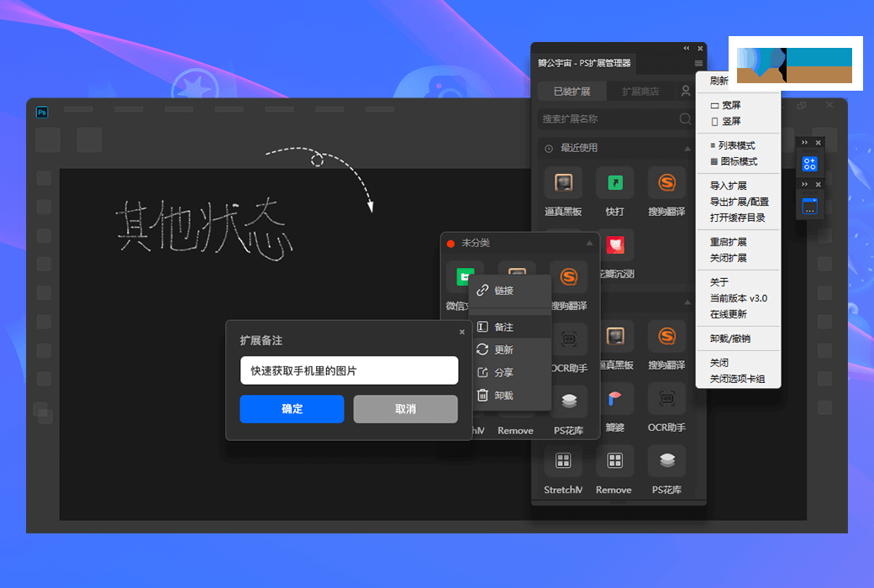Image resolution: width=874 pixels, height=588 pixels.
Task: Open the 微信 extension in 未分类 panel
Action: pos(461,277)
